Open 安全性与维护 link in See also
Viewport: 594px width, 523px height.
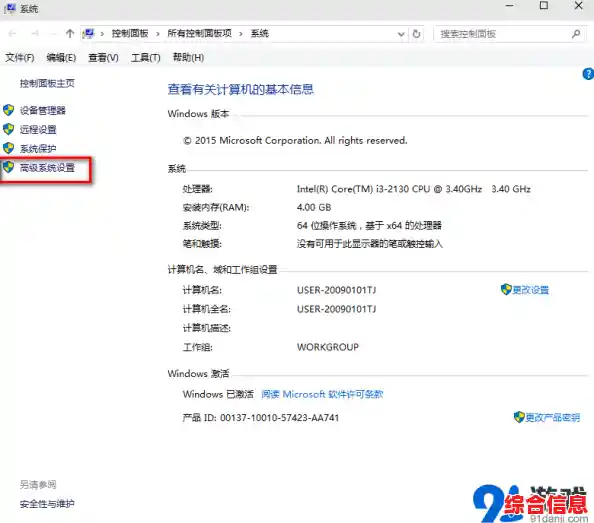(x=47, y=504)
